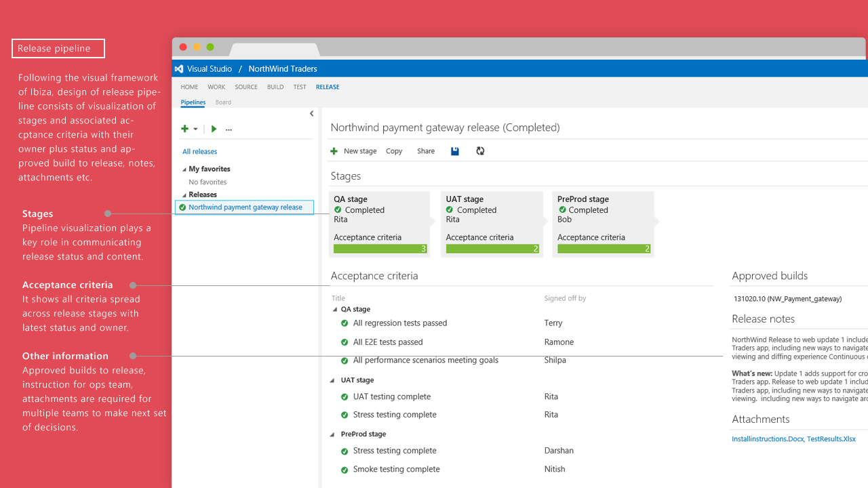
Task: Click NorthWind Traders breadcrumb
Action: coord(283,68)
